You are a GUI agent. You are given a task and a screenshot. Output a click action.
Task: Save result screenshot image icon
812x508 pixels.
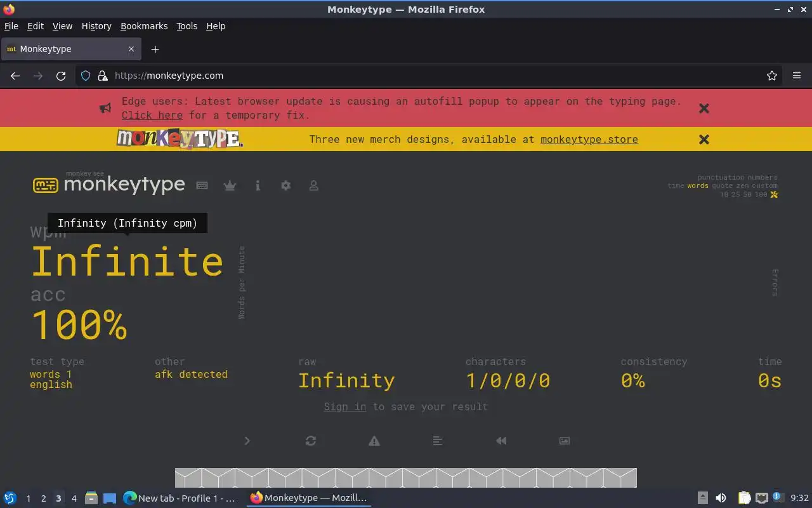565,441
